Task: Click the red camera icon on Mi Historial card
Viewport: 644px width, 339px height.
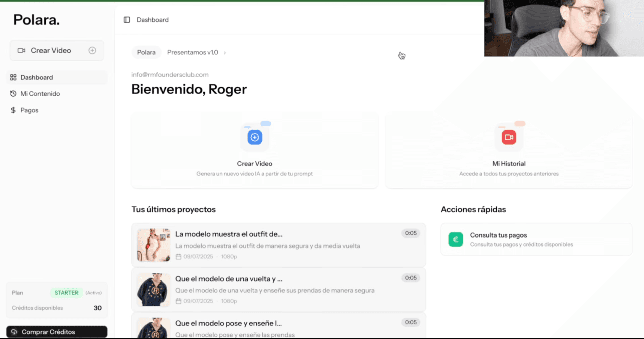Action: (x=509, y=137)
